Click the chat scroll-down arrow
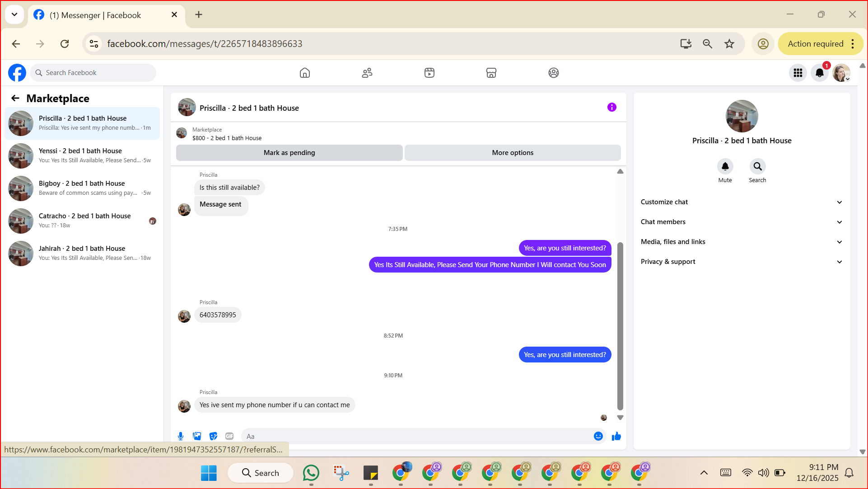Image resolution: width=868 pixels, height=489 pixels. coord(620,418)
